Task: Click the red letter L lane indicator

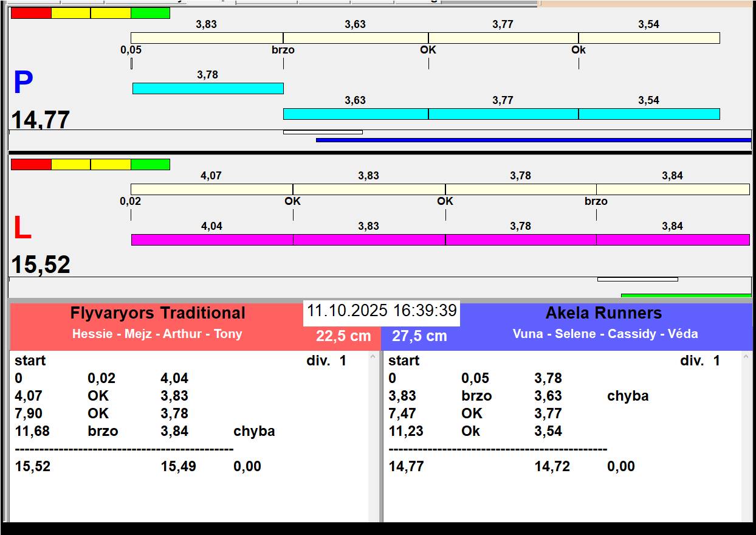Action: 22,229
